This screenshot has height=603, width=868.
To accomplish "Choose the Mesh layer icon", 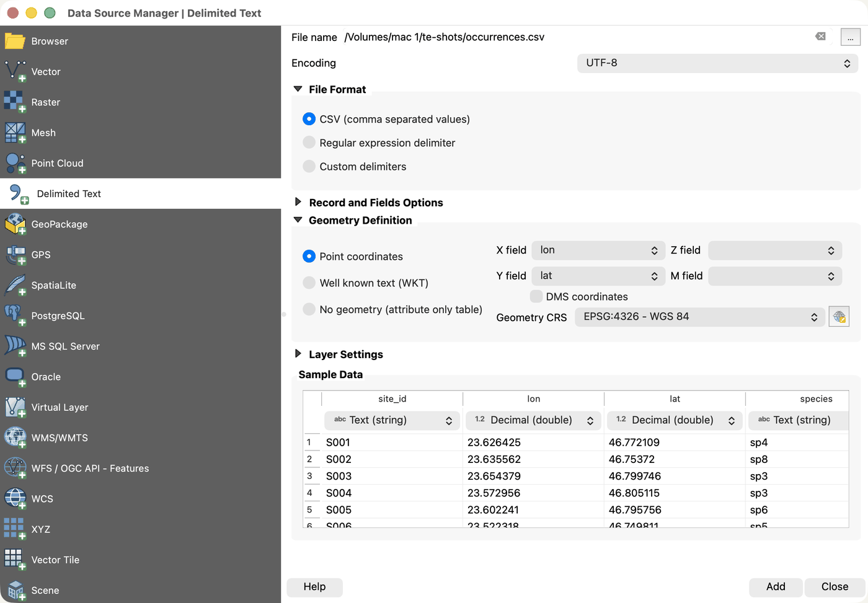I will tap(15, 133).
